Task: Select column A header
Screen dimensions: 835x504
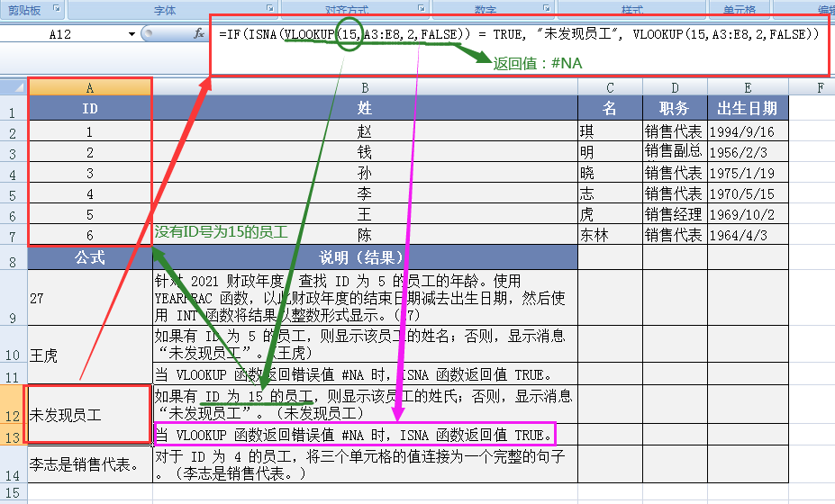Action: [89, 88]
